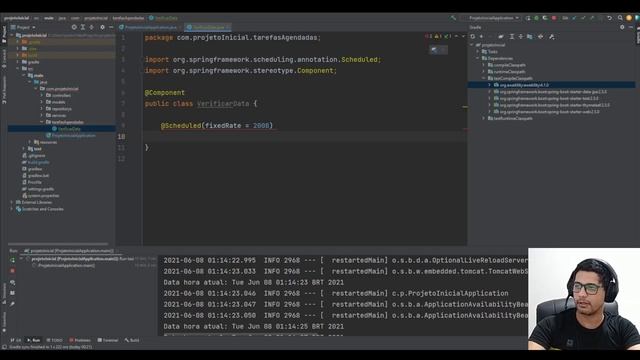Viewport: 640px width, 360px height.
Task: Select .gitignore file in project tree
Action: pyautogui.click(x=33, y=156)
